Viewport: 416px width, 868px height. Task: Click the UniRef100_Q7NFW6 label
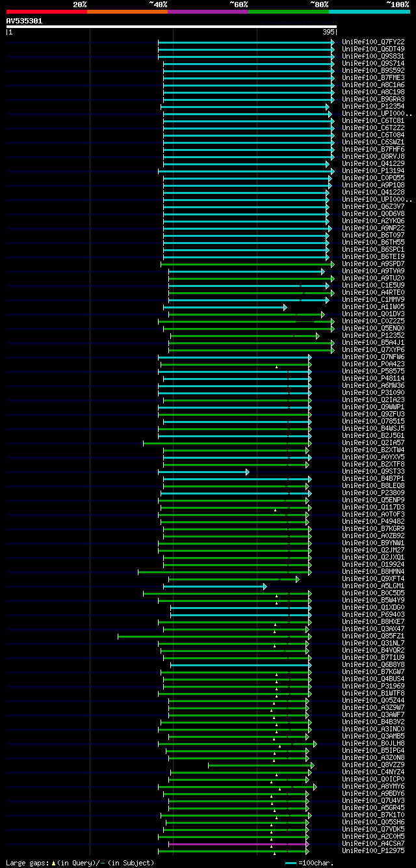(373, 357)
